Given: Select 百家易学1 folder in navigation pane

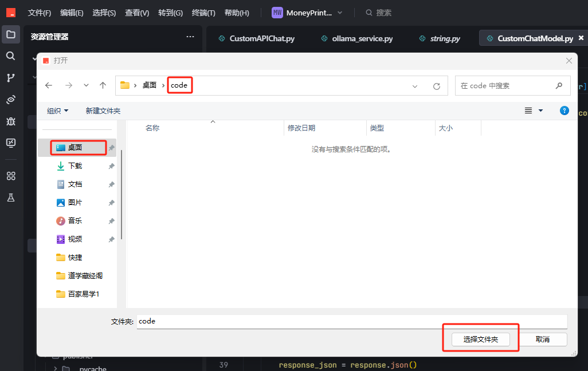Looking at the screenshot, I should pyautogui.click(x=77, y=294).
